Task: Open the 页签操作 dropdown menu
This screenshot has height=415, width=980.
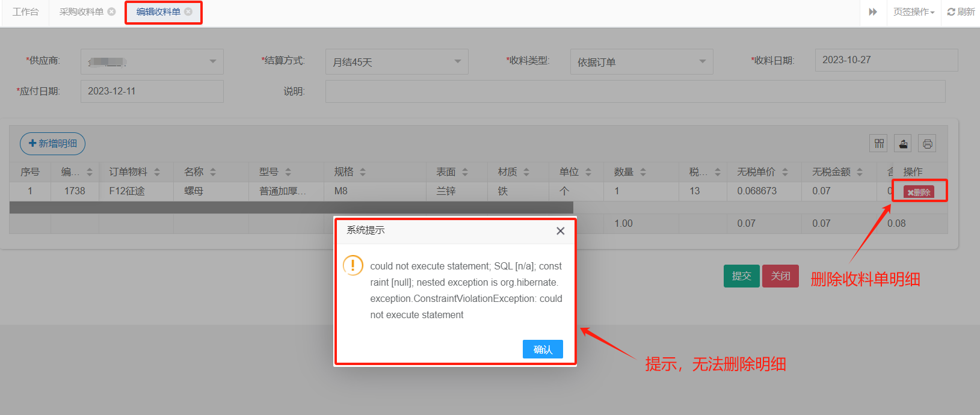Action: (x=913, y=12)
